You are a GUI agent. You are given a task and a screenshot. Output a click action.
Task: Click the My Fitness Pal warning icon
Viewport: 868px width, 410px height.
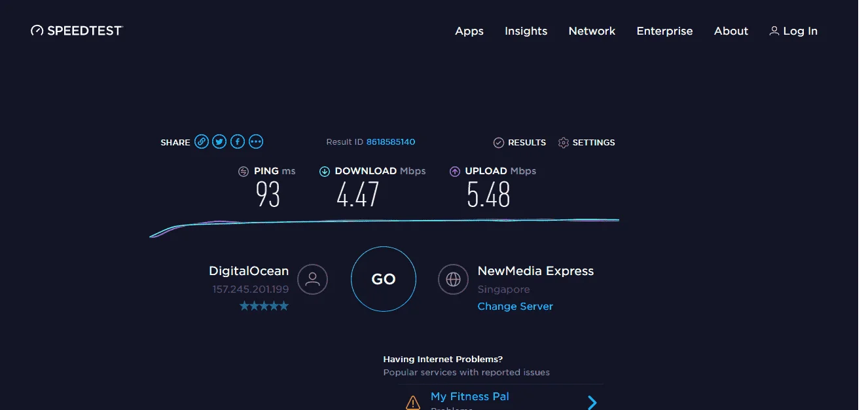tap(412, 402)
